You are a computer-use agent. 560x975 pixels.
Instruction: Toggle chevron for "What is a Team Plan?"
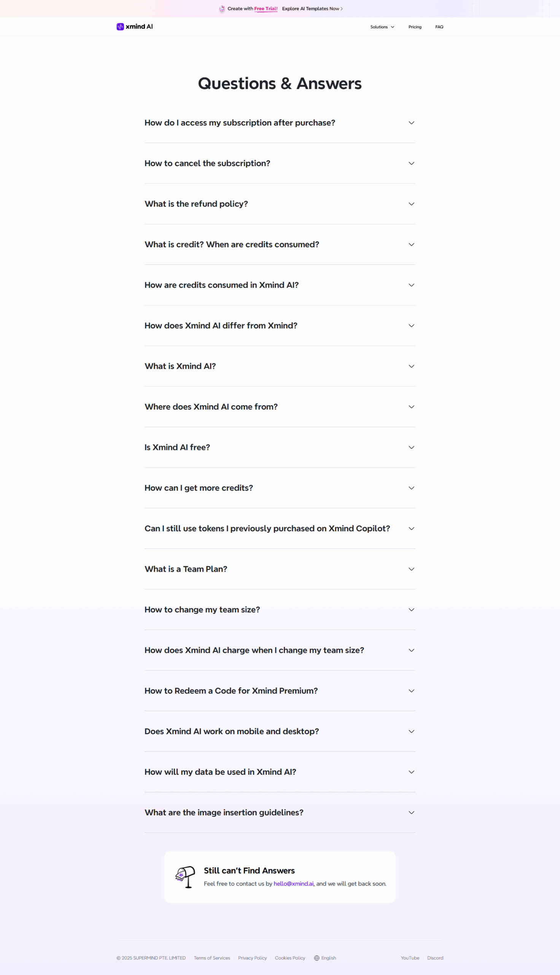coord(411,569)
